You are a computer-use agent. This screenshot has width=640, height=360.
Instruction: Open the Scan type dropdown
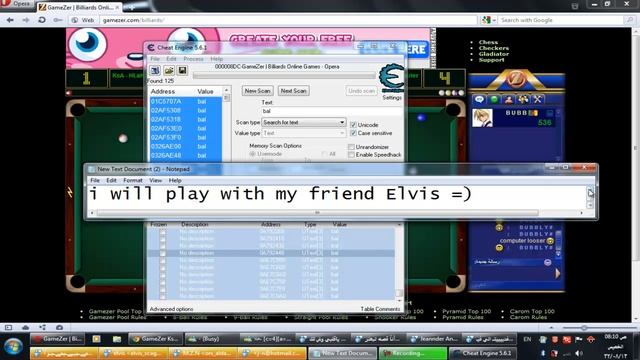pyautogui.click(x=304, y=122)
